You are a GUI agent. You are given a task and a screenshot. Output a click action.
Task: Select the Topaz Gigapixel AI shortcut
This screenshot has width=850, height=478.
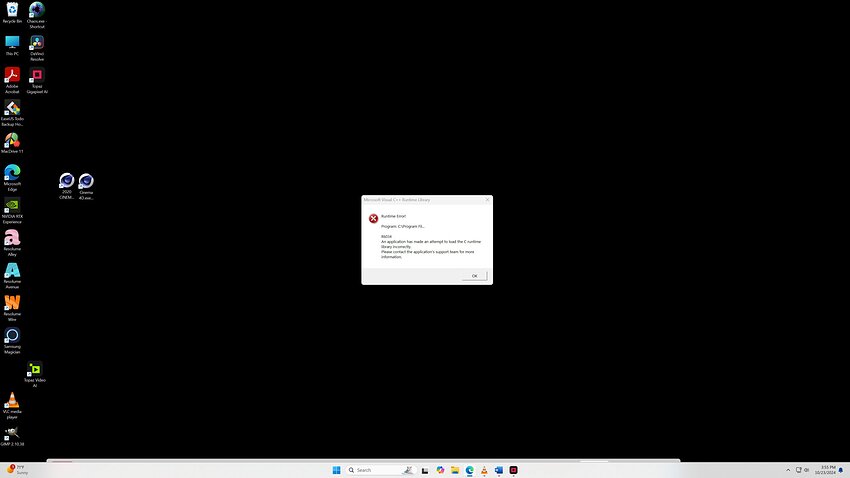pos(37,81)
